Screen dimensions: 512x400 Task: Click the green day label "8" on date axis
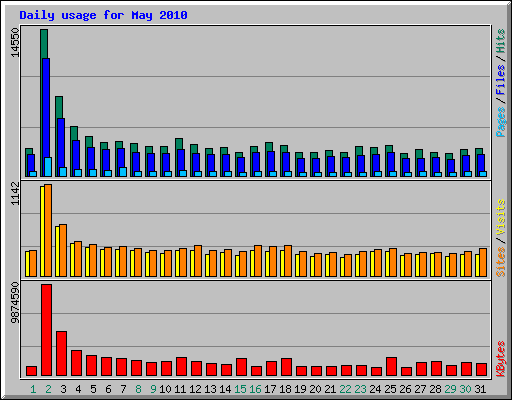(x=138, y=389)
